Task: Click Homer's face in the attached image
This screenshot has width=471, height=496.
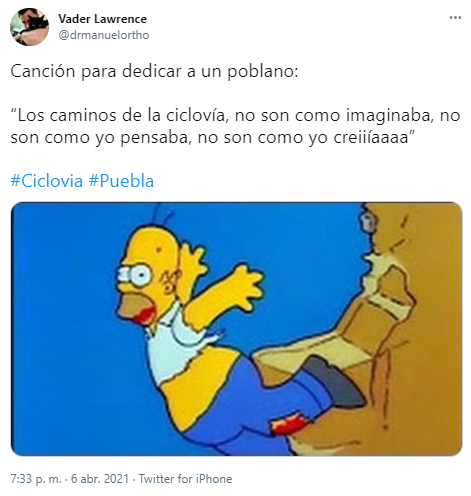Action: (x=147, y=278)
